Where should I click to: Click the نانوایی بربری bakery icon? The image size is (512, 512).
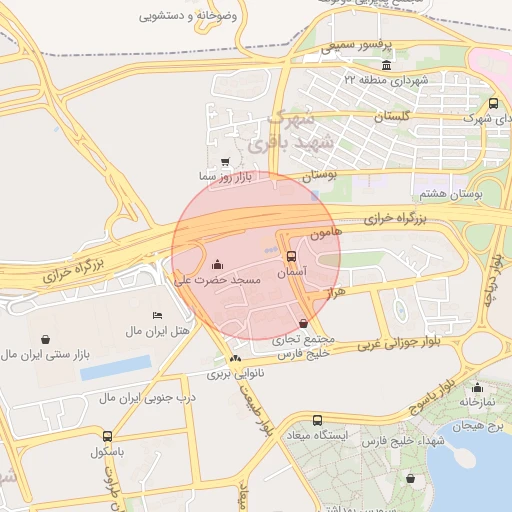tap(235, 359)
